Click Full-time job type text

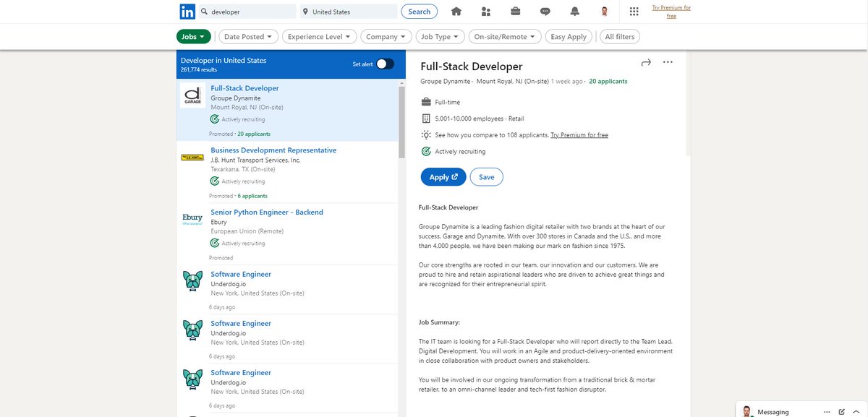pyautogui.click(x=448, y=103)
